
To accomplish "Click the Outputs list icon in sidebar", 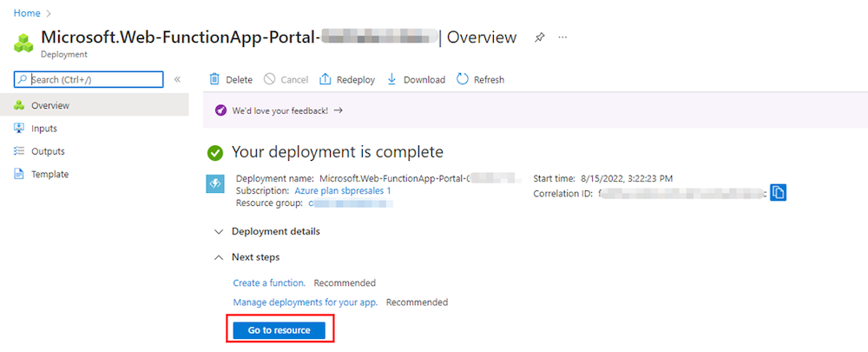I will pos(19,151).
